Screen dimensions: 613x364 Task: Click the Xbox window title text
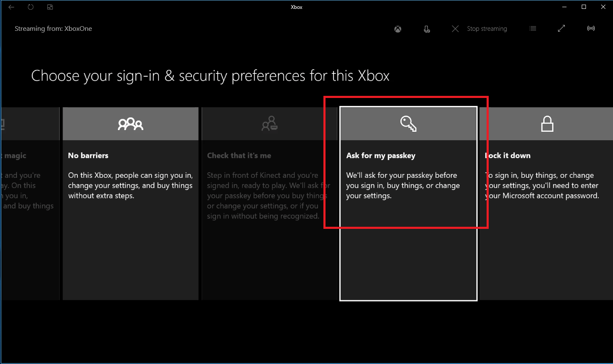click(x=297, y=7)
